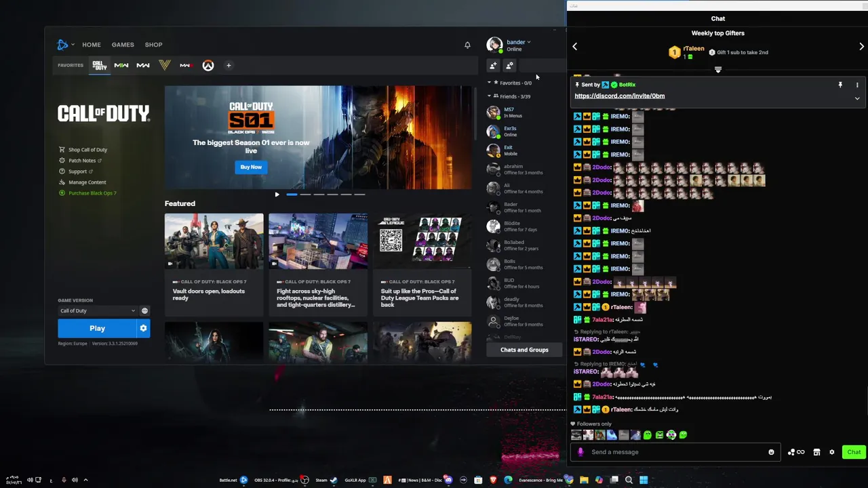Open the chat shop icon
Viewport: 868px width, 488px height.
(x=817, y=452)
